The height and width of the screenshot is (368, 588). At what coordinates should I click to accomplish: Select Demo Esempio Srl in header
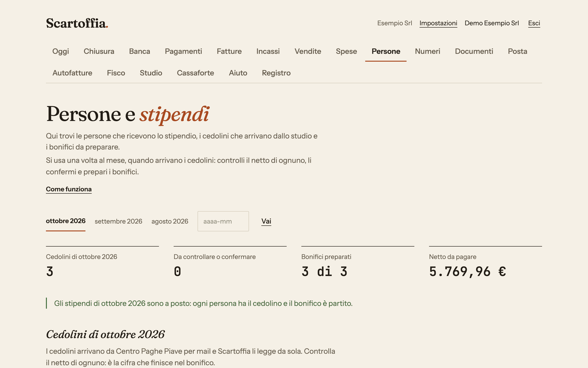(x=492, y=23)
